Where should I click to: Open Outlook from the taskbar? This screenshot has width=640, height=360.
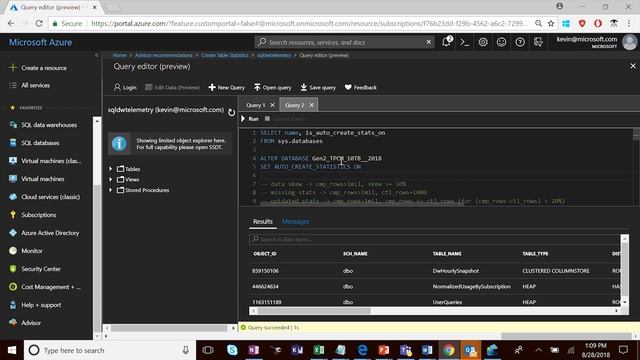470,350
